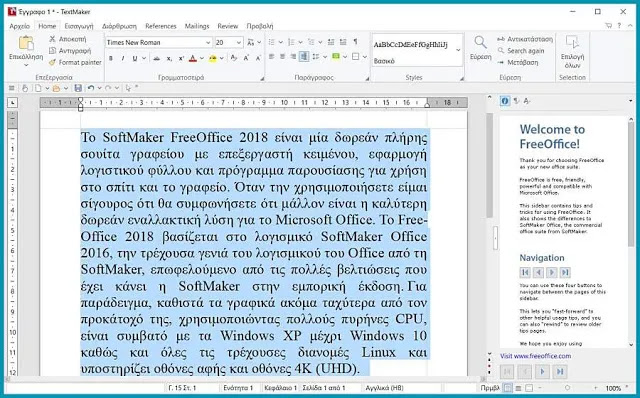Click the hamburger menu icon in quick toolbar
Image resolution: width=640 pixels, height=398 pixels.
pos(12,88)
